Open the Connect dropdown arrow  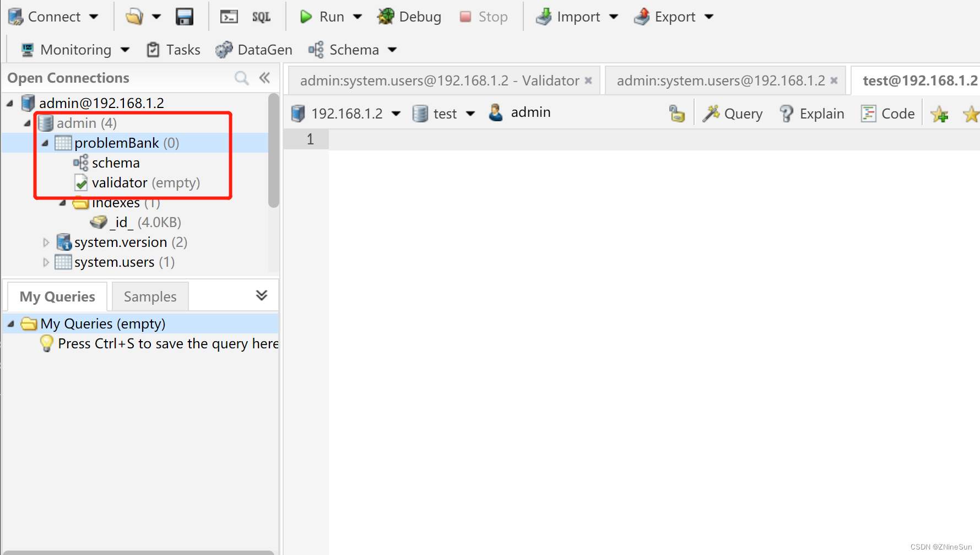coord(94,17)
